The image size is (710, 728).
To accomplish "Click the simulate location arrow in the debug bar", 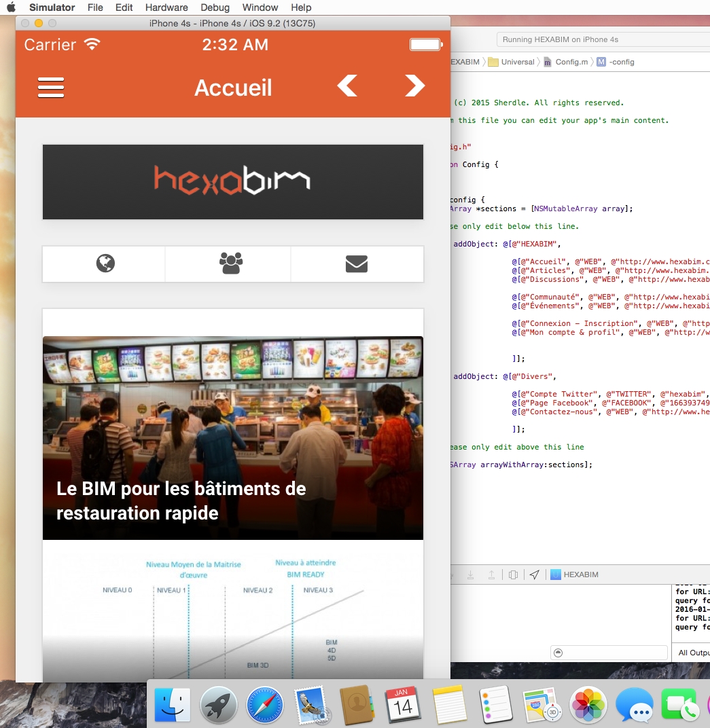I will point(535,575).
